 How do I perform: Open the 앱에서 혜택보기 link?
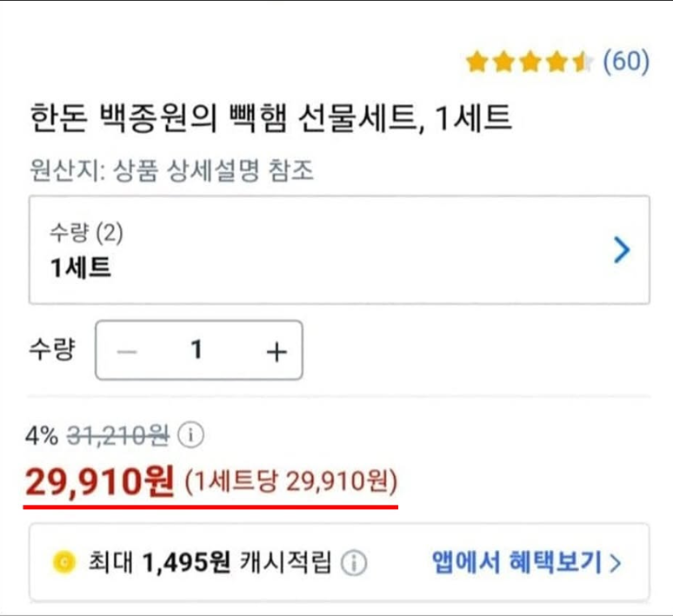coord(517,563)
